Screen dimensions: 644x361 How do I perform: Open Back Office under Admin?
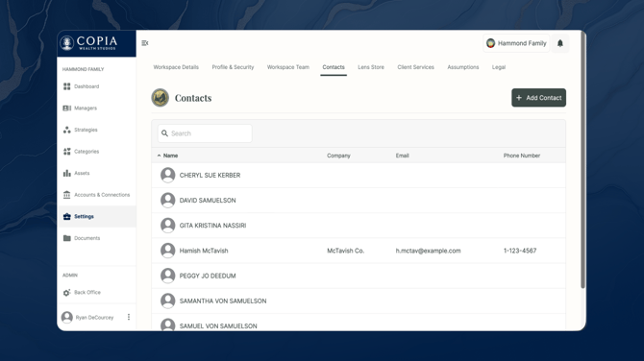(87, 293)
